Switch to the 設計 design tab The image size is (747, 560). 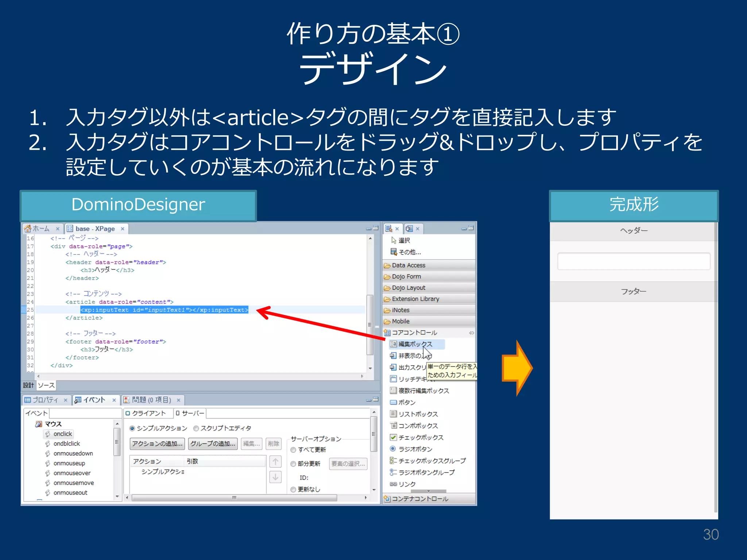tap(28, 385)
